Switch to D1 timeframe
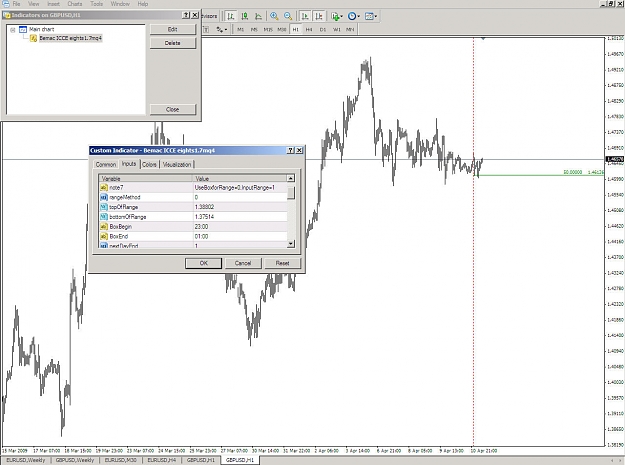The width and height of the screenshot is (625, 465). coord(323,29)
